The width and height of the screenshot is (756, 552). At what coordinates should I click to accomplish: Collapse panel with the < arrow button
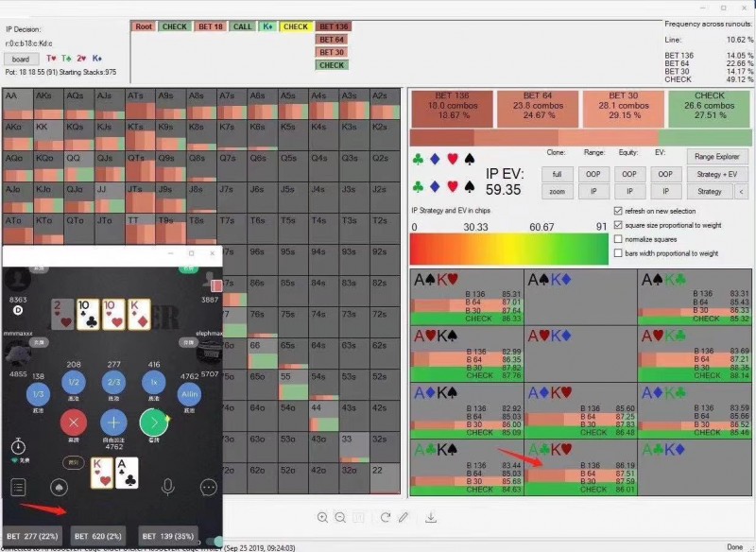point(741,192)
